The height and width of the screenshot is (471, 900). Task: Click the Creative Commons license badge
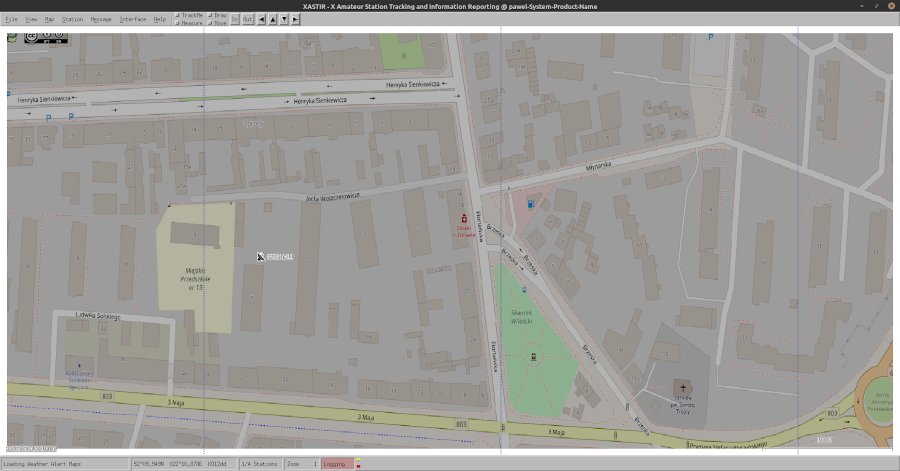(46, 37)
